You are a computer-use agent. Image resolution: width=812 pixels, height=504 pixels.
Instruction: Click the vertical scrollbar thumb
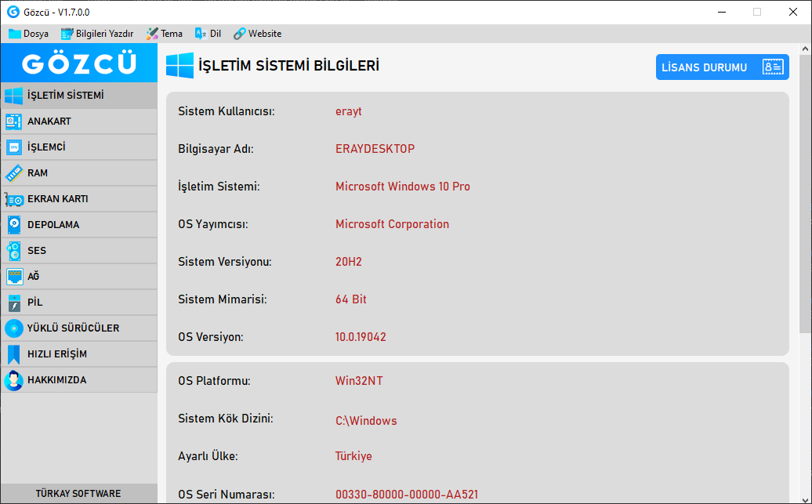coord(805,194)
